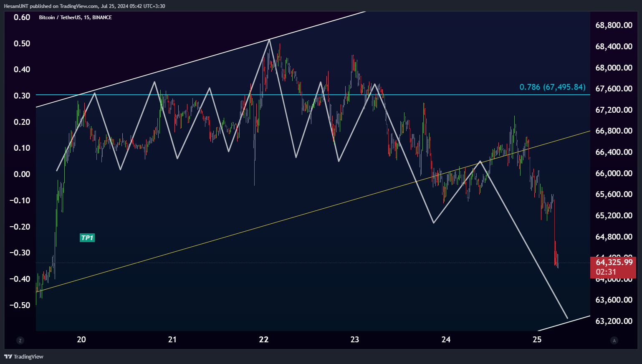Click the Bitcoin / TetherUS, 15, BINANCE title
The width and height of the screenshot is (642, 364).
(x=75, y=18)
